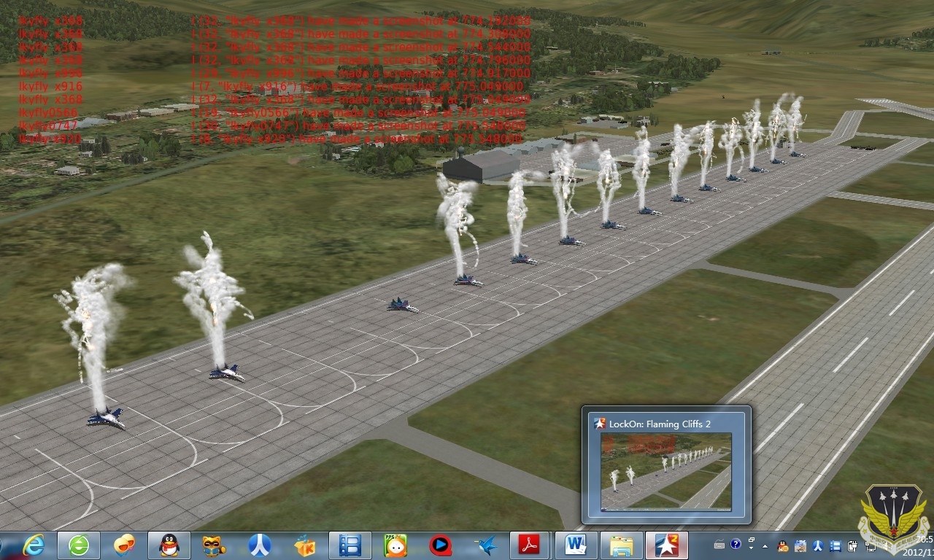Open the blue film strip taskbar icon
The height and width of the screenshot is (560, 934).
tap(350, 545)
